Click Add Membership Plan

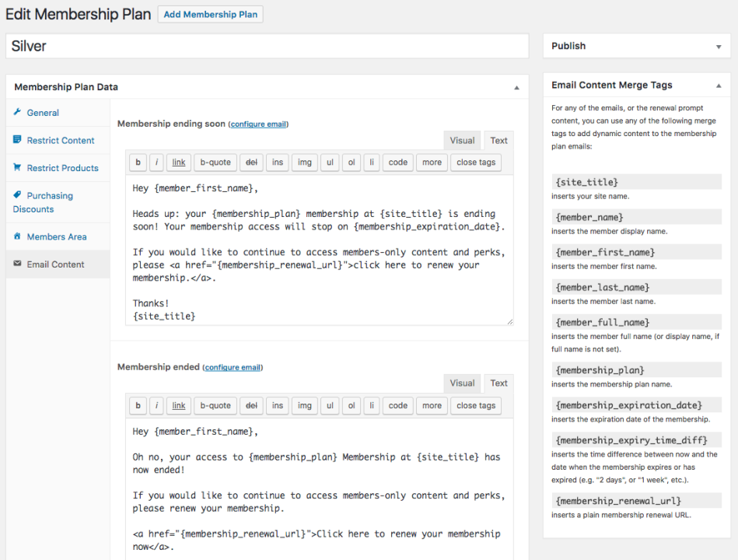[x=210, y=14]
